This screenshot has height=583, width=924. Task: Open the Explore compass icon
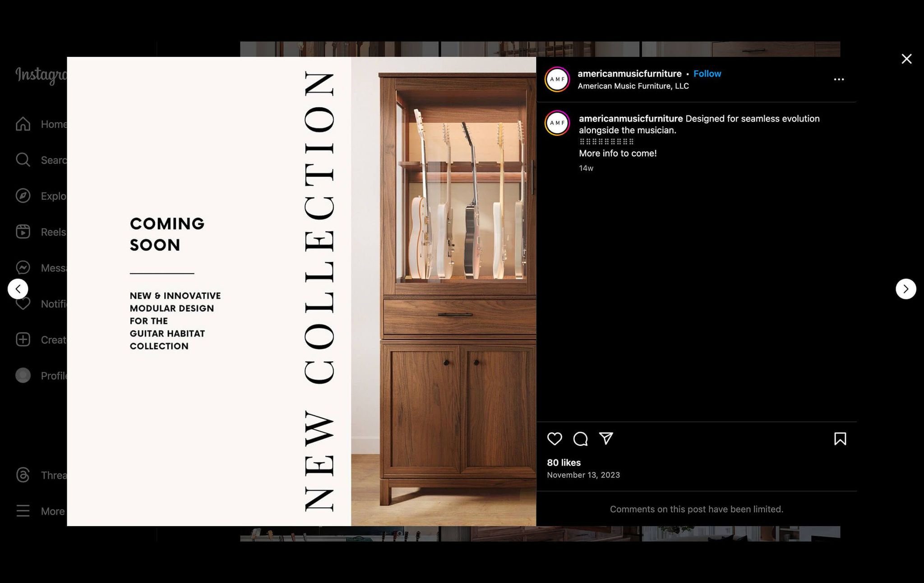pyautogui.click(x=23, y=196)
